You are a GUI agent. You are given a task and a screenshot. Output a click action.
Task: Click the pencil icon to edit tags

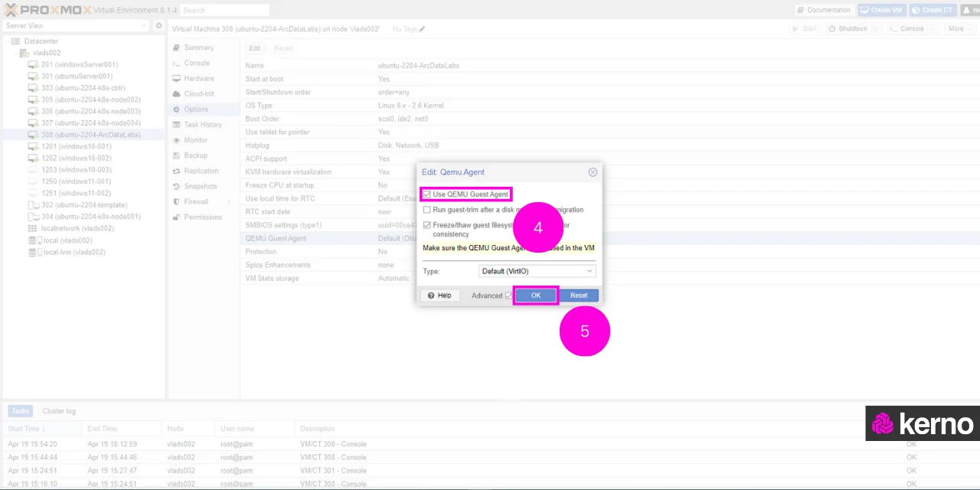pyautogui.click(x=422, y=29)
